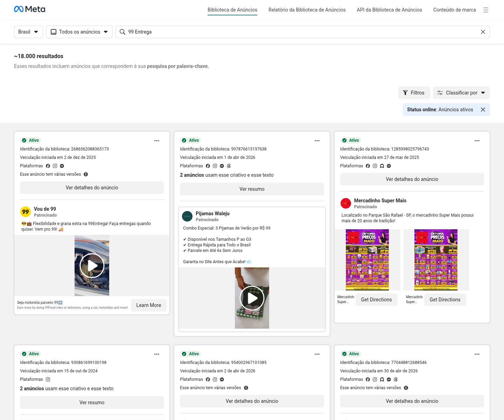The width and height of the screenshot is (504, 420).
Task: Open options menu for ad 770448812688546
Action: click(477, 354)
